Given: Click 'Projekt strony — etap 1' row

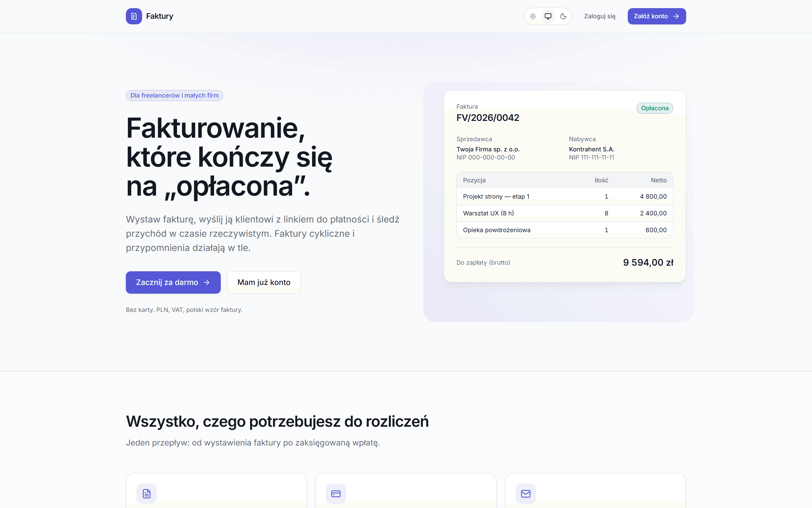Looking at the screenshot, I should (x=565, y=197).
